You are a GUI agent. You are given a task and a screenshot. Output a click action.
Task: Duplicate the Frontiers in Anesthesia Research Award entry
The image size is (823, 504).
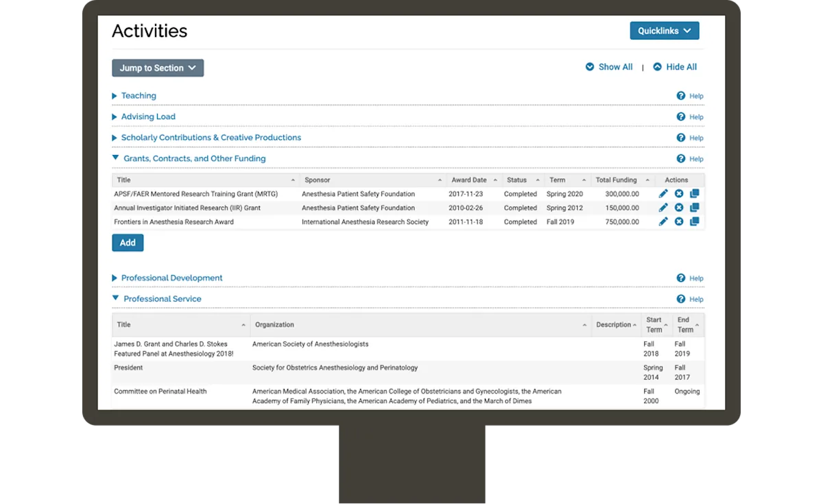click(x=695, y=221)
